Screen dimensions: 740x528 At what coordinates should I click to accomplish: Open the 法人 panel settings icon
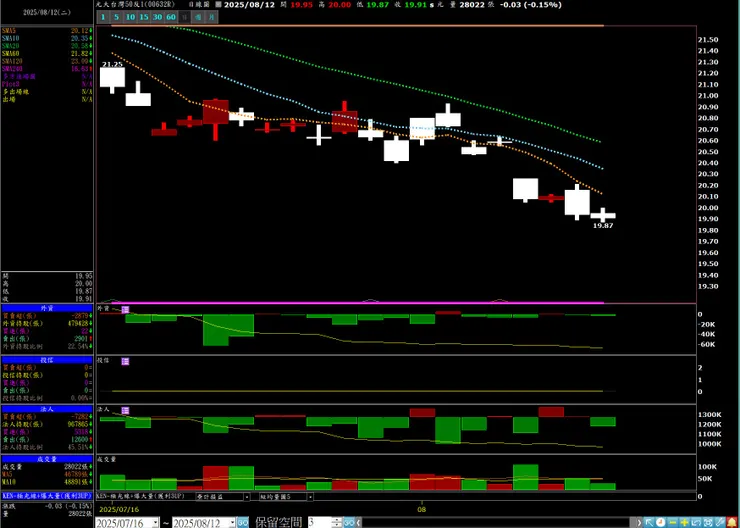[126, 411]
